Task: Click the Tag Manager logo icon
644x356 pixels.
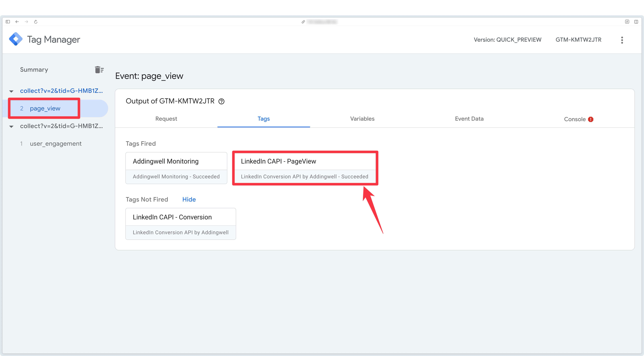Action: (x=16, y=39)
